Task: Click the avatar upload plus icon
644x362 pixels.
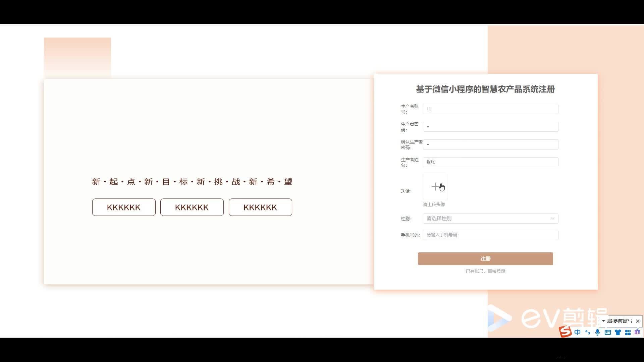Action: [x=435, y=186]
